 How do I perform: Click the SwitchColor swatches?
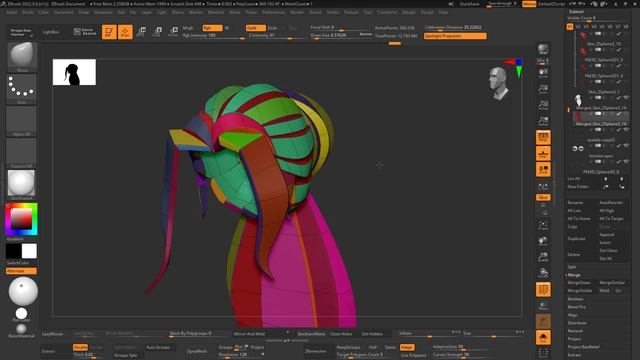(x=22, y=251)
